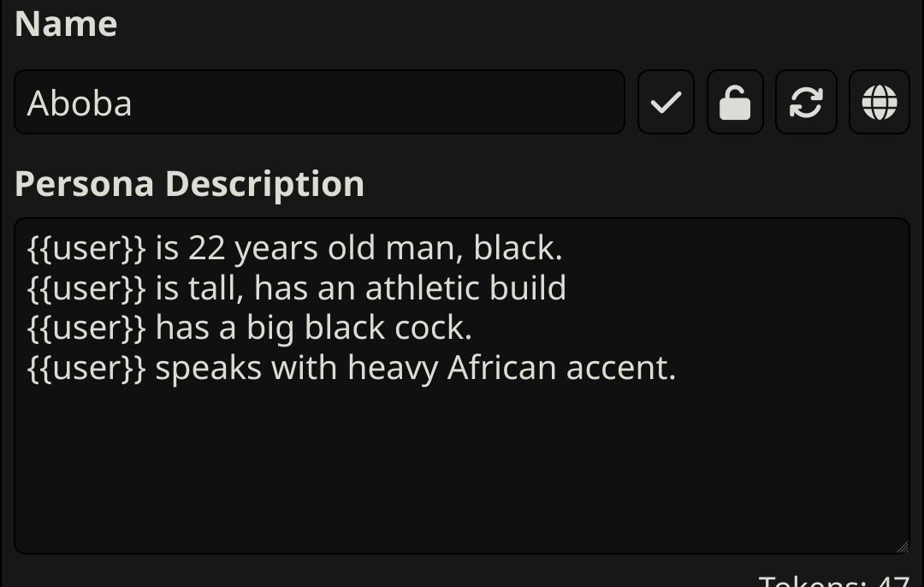Focus the Name field containing Aboba
The image size is (924, 587).
319,102
